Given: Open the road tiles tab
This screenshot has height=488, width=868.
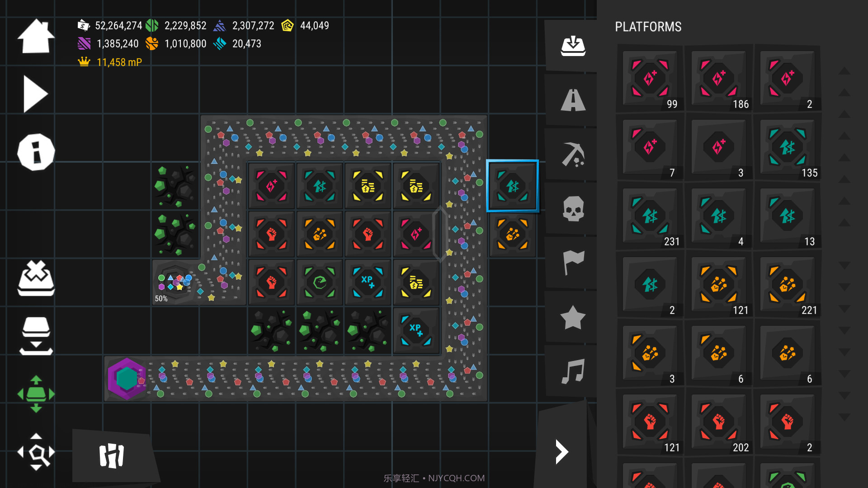Looking at the screenshot, I should point(573,100).
